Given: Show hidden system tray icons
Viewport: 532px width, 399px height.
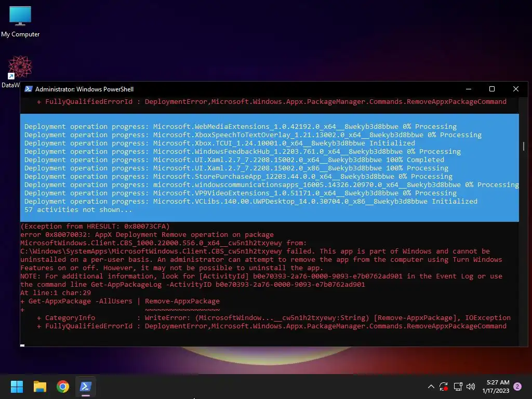Looking at the screenshot, I should 431,387.
